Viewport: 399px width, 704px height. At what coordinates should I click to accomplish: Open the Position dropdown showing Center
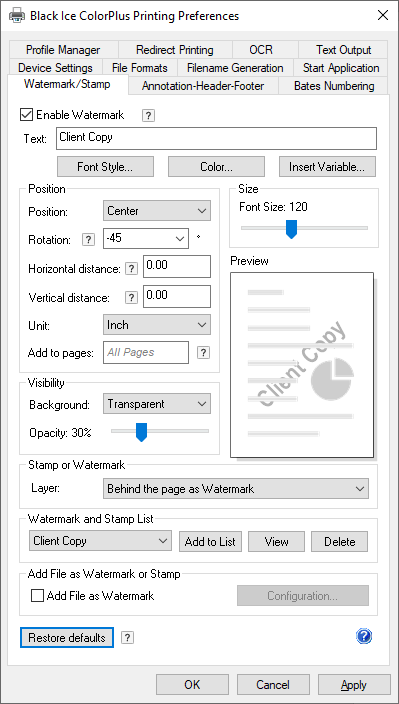pos(157,211)
